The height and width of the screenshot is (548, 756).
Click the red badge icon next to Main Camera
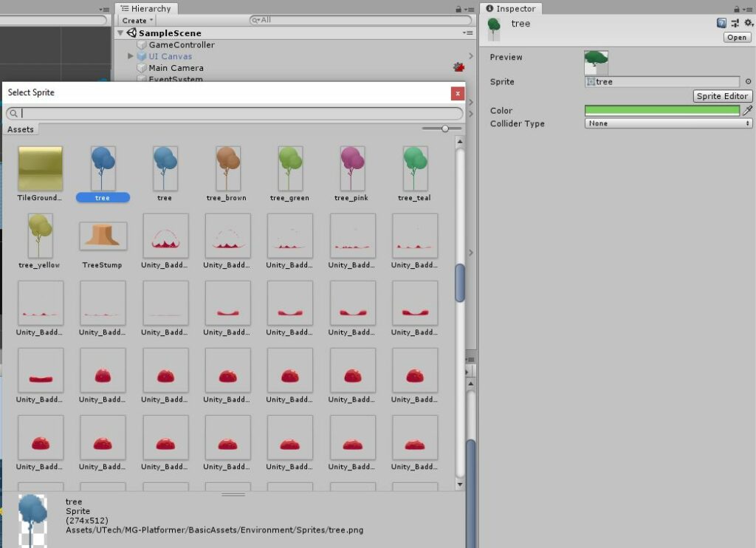point(459,66)
